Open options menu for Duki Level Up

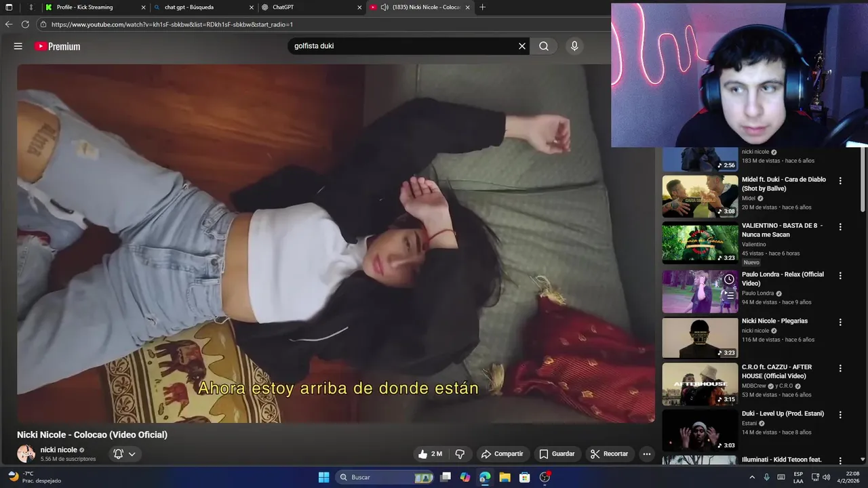[x=840, y=414]
